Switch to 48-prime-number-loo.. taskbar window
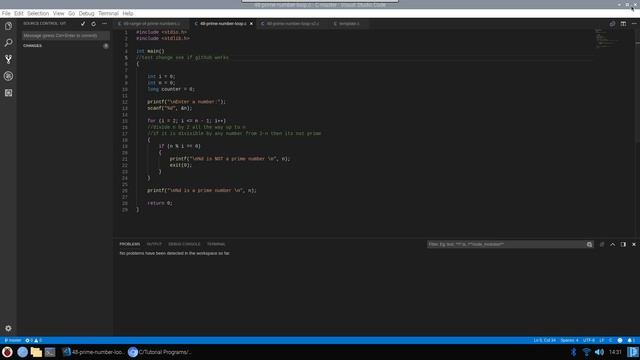The height and width of the screenshot is (360, 640). coord(93,352)
